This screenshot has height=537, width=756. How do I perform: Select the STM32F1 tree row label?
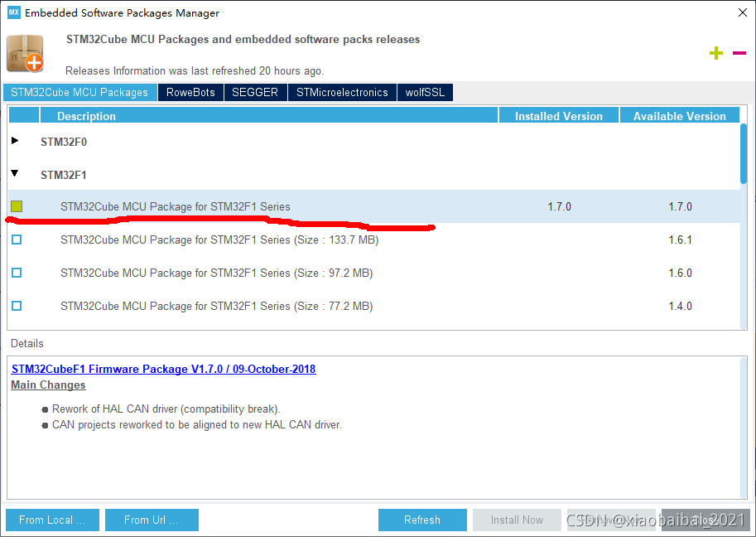(x=64, y=175)
